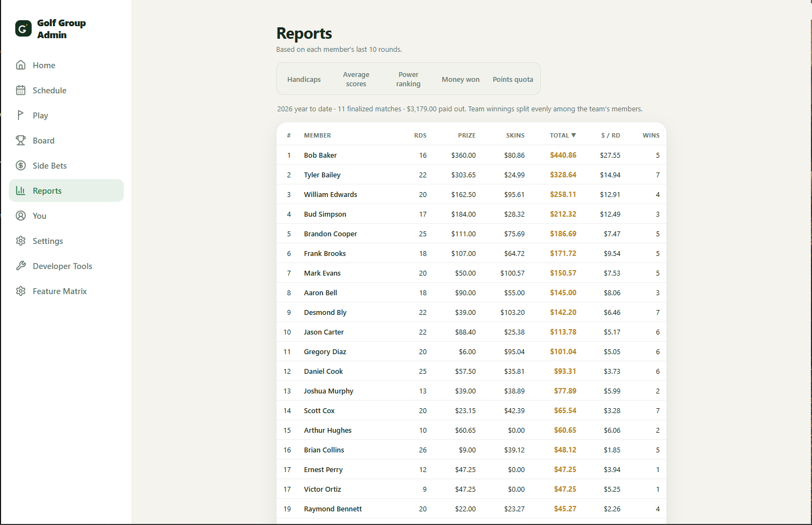Viewport: 812px width, 525px height.
Task: Click member name Victor Ortiz
Action: [x=323, y=489]
